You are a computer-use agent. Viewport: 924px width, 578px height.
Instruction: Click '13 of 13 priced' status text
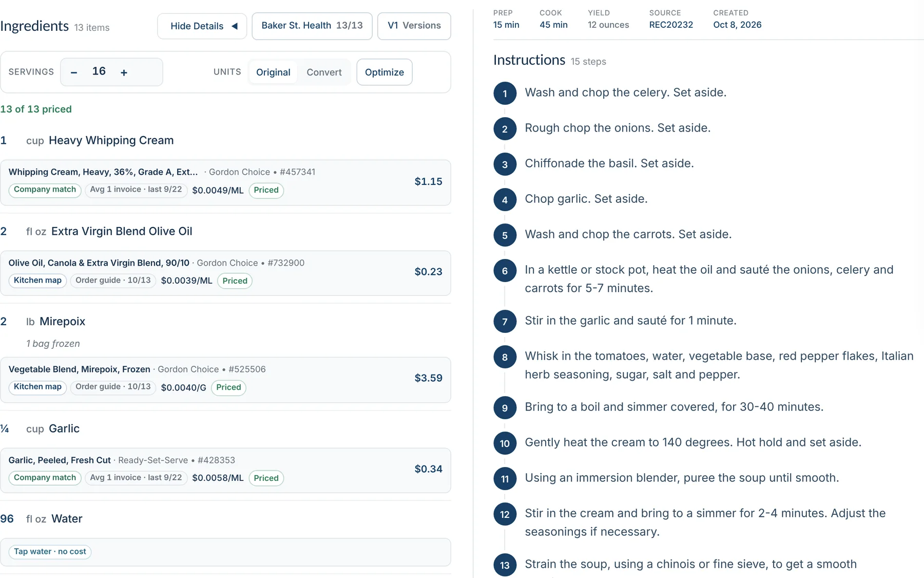coord(36,109)
